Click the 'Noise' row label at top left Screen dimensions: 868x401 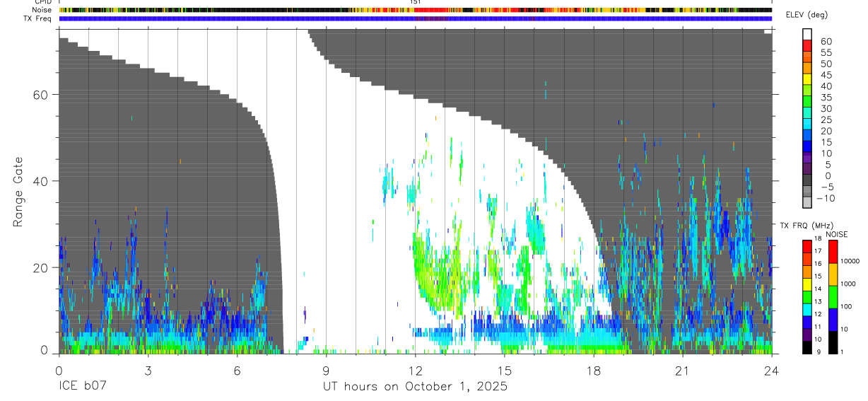point(41,10)
